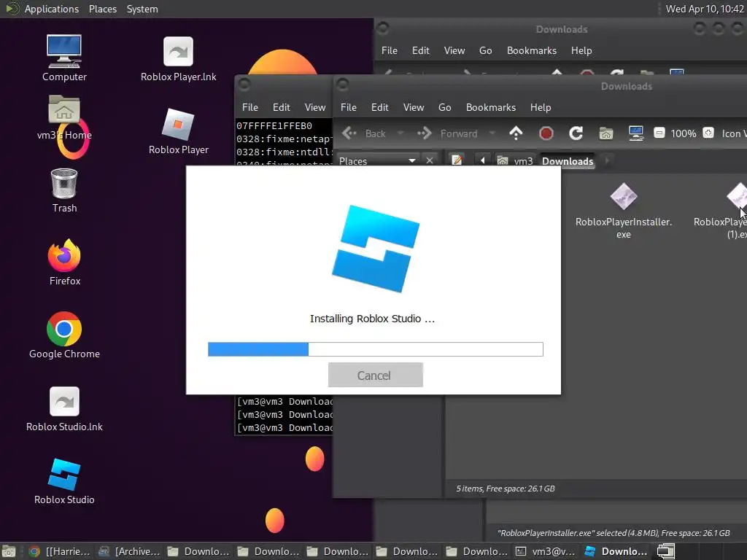Go up to parent folder
Image resolution: width=747 pixels, height=560 pixels.
click(516, 133)
